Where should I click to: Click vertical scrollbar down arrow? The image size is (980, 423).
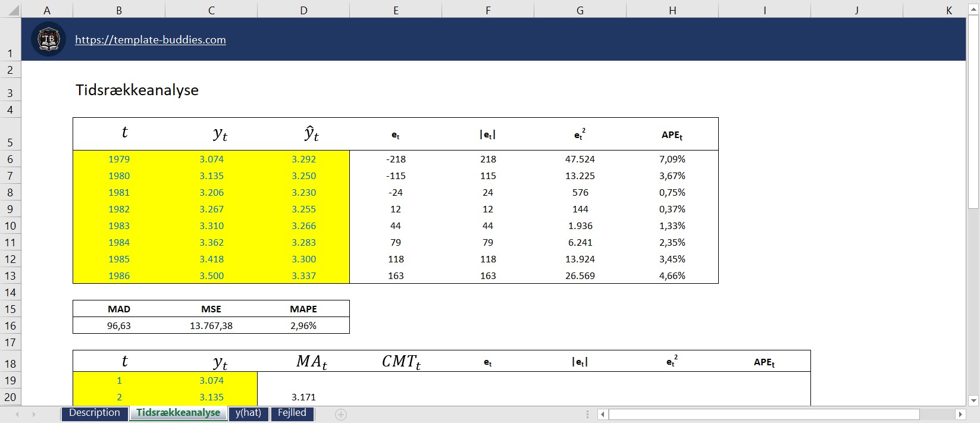[x=973, y=400]
